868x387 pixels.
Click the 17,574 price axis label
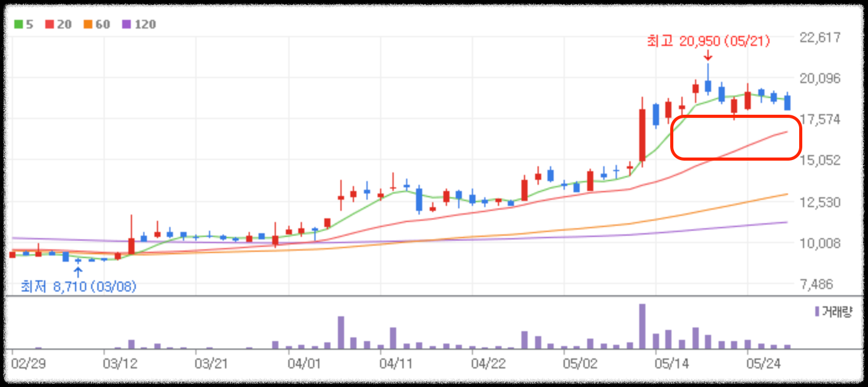821,119
